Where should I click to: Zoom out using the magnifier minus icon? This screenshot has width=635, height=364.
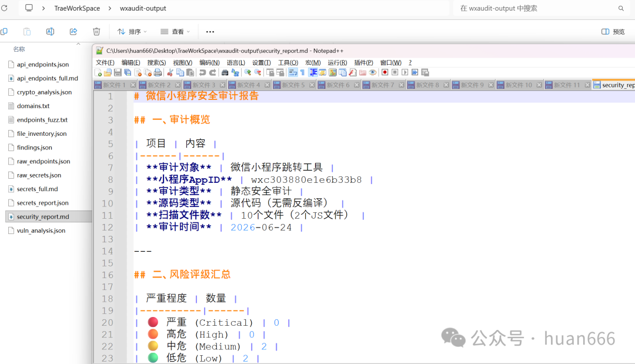[x=258, y=72]
